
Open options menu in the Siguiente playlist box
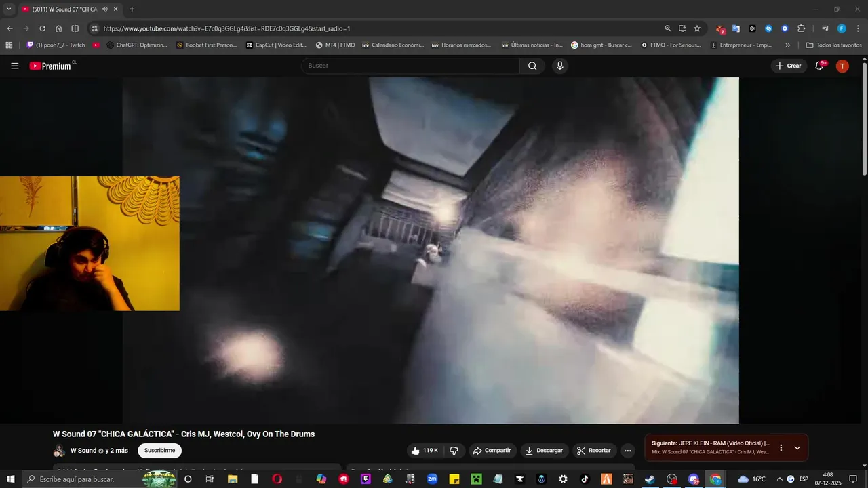click(781, 447)
